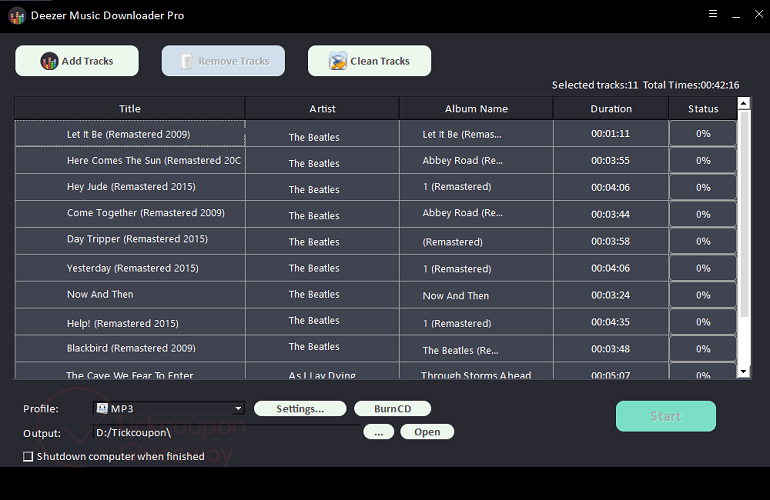Screen dimensions: 770x500
Task: Select 'Here Comes The Sun' track title
Action: point(130,160)
